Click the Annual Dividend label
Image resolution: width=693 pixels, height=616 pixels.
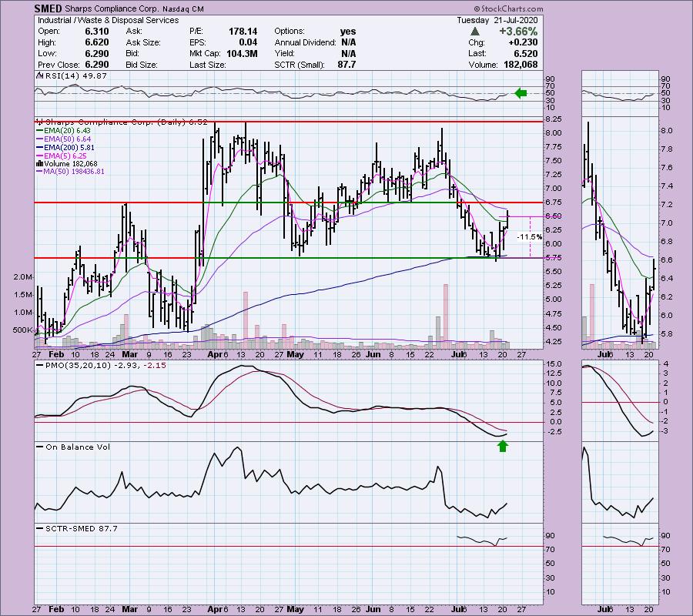click(306, 42)
